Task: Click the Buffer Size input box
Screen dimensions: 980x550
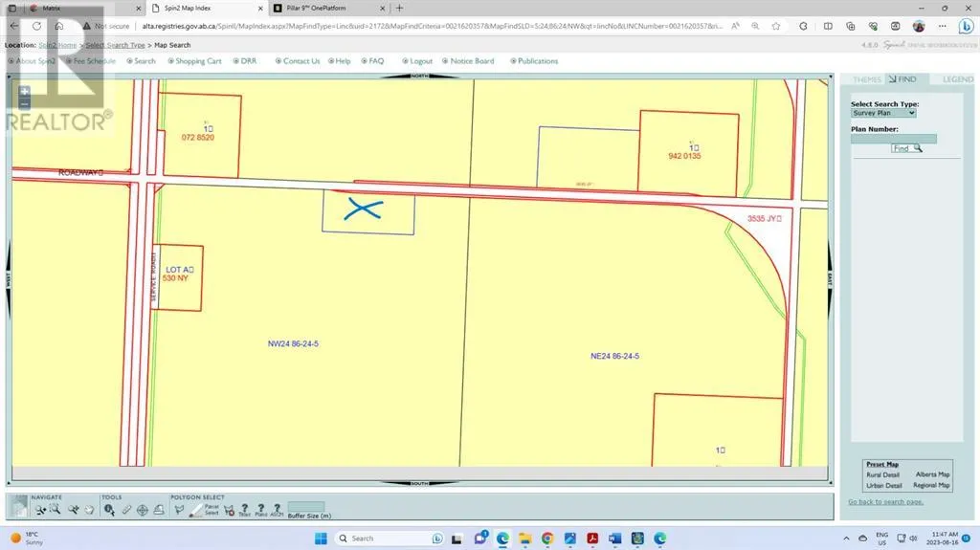Action: (305, 507)
